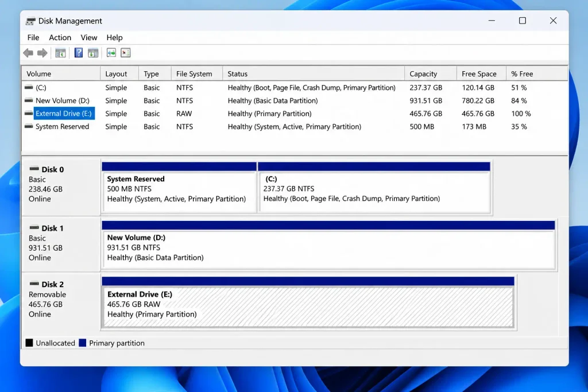Image resolution: width=588 pixels, height=392 pixels.
Task: Sort by the Free Space column header
Action: click(x=482, y=74)
